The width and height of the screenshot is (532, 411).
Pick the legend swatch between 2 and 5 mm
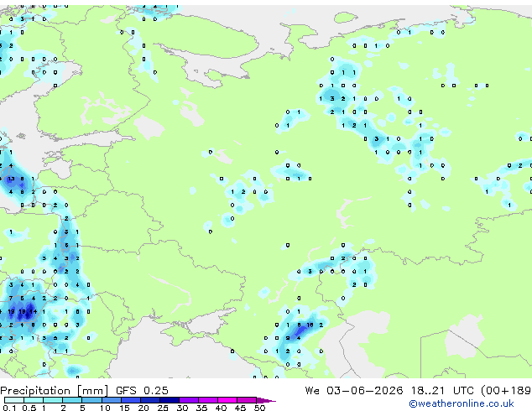click(72, 400)
